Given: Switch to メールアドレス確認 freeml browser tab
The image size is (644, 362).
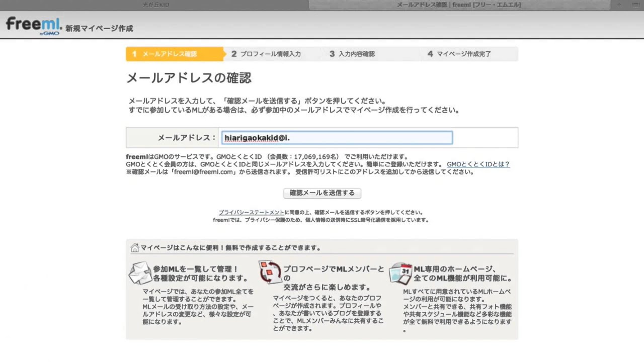Looking at the screenshot, I should (459, 5).
